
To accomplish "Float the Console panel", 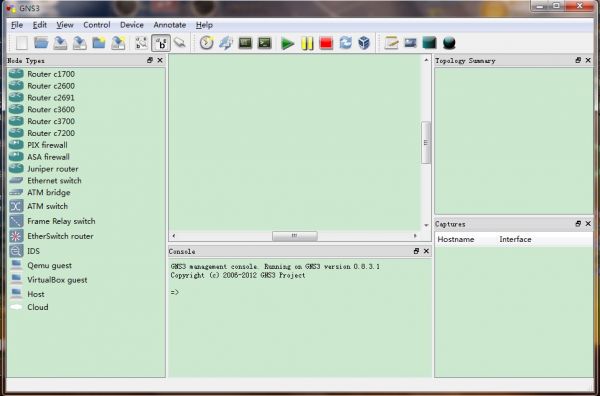I will 416,251.
